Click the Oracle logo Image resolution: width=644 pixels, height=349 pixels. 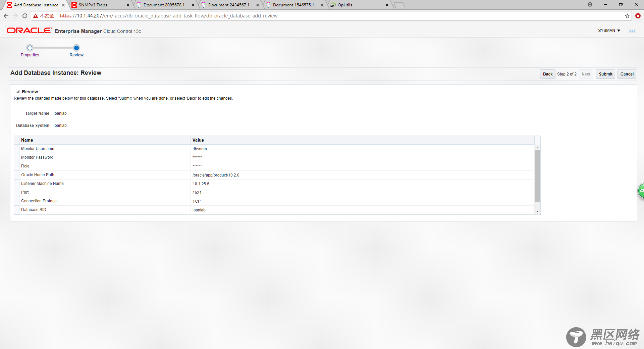point(29,31)
